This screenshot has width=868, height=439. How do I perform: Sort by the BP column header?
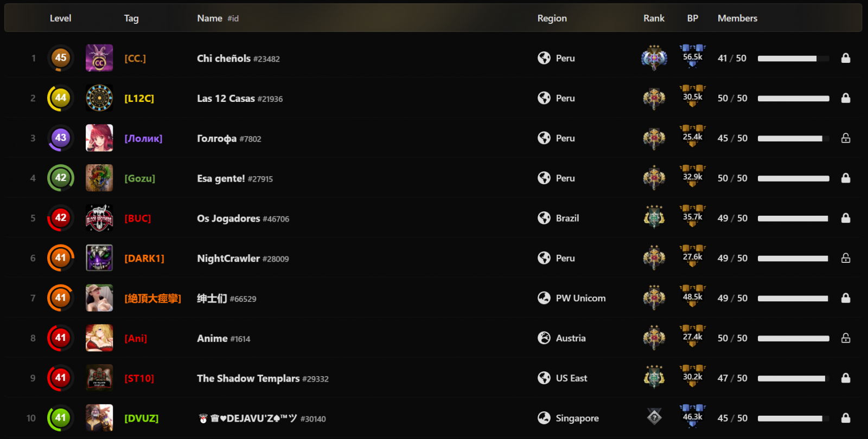[692, 18]
